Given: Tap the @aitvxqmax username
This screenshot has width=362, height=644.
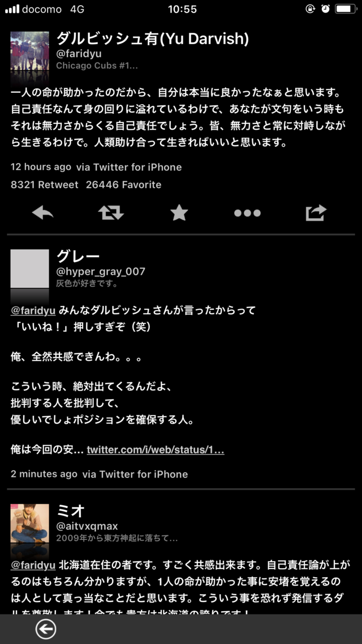Looking at the screenshot, I should pyautogui.click(x=87, y=527).
